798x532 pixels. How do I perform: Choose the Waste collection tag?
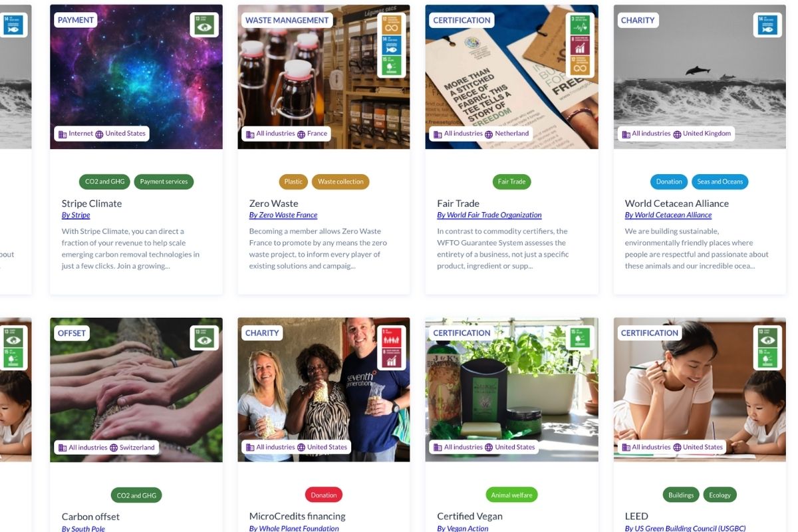[340, 182]
